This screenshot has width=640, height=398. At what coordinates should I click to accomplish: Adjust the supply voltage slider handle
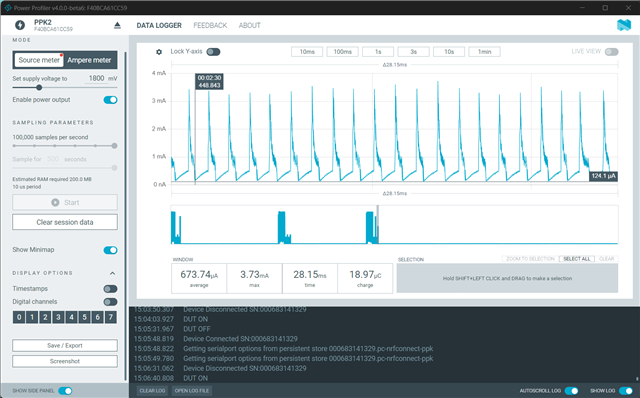(39, 87)
